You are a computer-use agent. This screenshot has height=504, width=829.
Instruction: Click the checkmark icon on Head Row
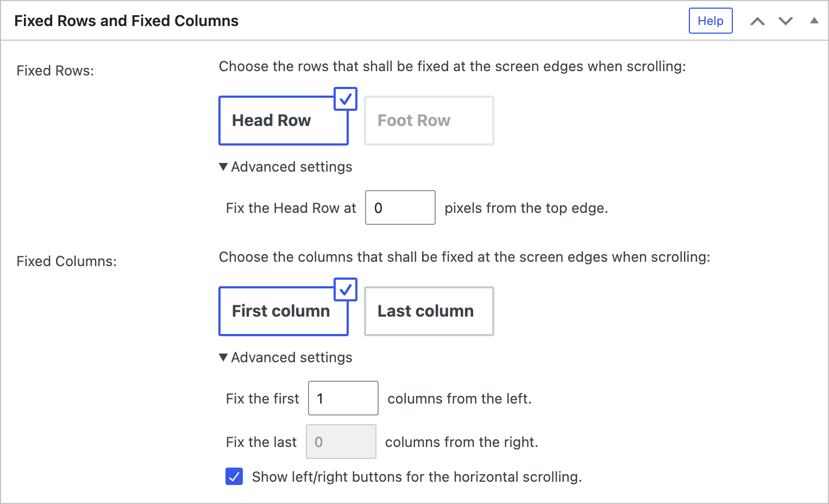tap(345, 99)
